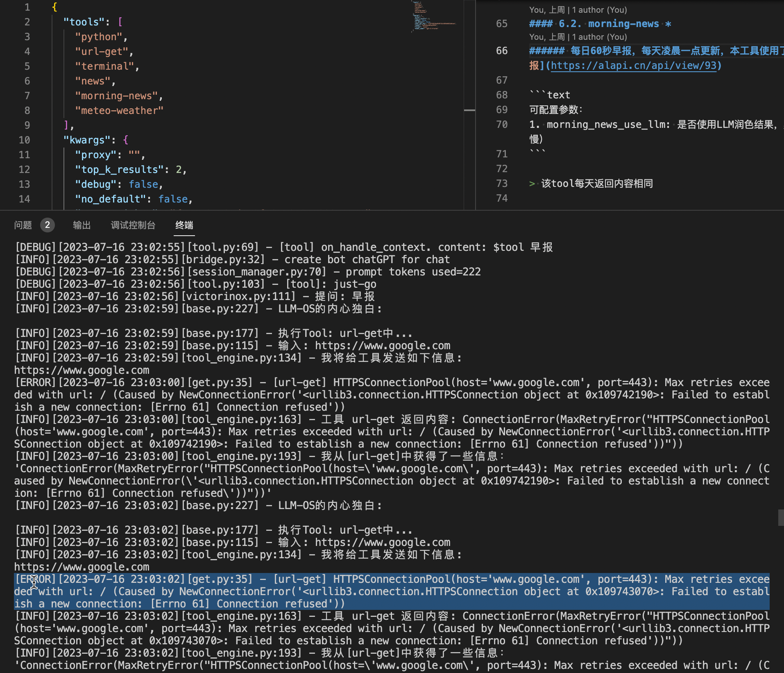
Task: Click the highlighted ERROR line in the terminal
Action: (x=369, y=591)
